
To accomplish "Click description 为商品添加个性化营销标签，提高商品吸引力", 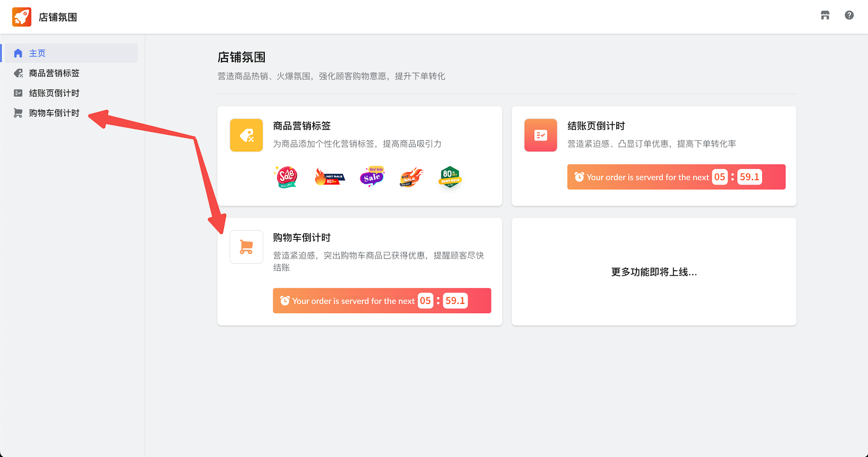I will (x=357, y=144).
